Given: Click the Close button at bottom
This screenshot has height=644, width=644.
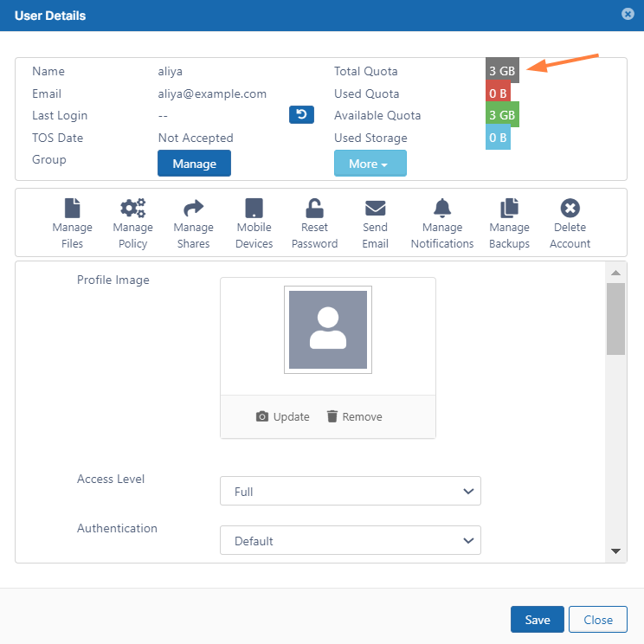Looking at the screenshot, I should [x=598, y=620].
